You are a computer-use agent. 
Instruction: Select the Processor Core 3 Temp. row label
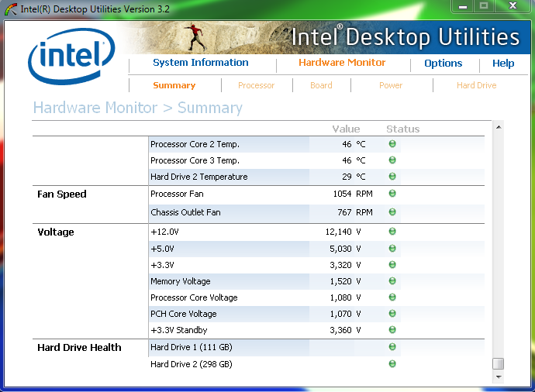click(x=195, y=160)
